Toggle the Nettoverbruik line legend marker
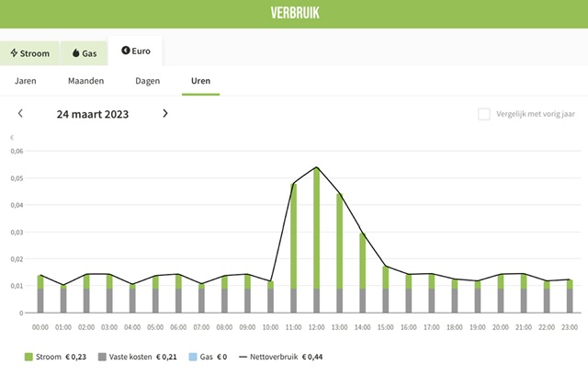The height and width of the screenshot is (376, 588). pyautogui.click(x=243, y=357)
